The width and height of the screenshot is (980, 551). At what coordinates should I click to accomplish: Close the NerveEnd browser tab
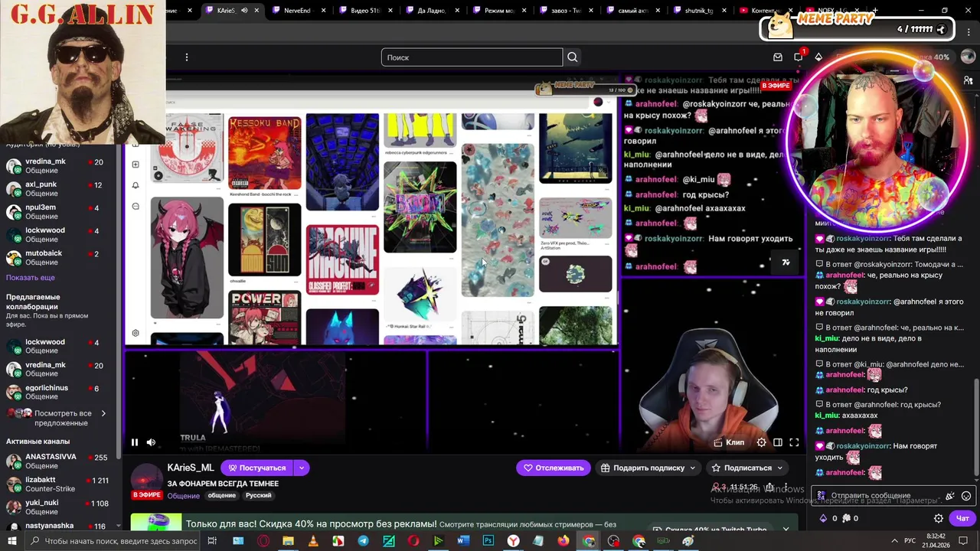(324, 11)
